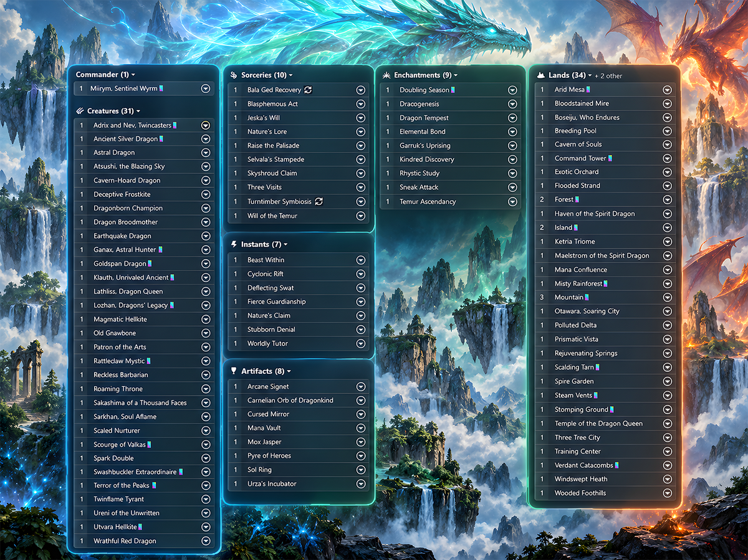
Task: Select the Worldly Tutor row
Action: (x=299, y=344)
